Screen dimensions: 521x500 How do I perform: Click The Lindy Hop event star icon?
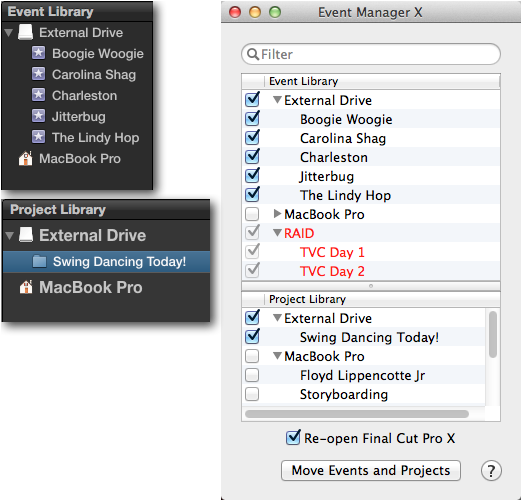[x=38, y=137]
